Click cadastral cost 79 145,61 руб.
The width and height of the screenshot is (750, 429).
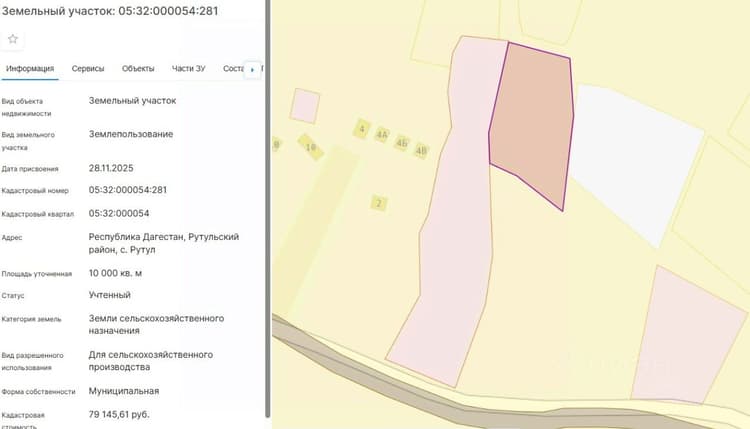click(x=119, y=414)
